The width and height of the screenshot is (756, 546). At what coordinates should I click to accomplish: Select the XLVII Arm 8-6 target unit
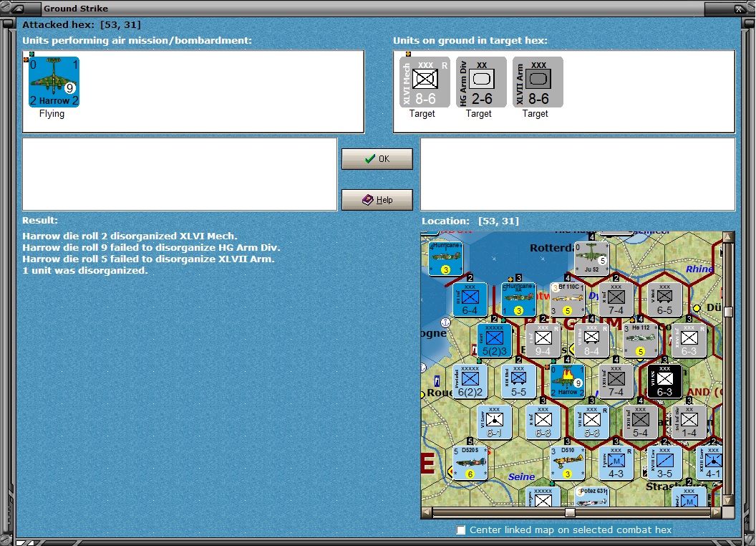click(x=538, y=82)
